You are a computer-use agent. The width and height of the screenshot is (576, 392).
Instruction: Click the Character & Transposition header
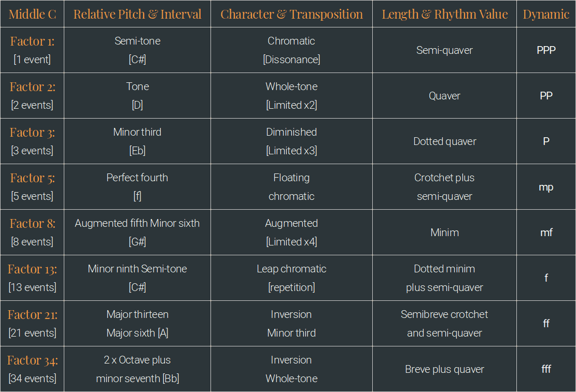pyautogui.click(x=291, y=14)
